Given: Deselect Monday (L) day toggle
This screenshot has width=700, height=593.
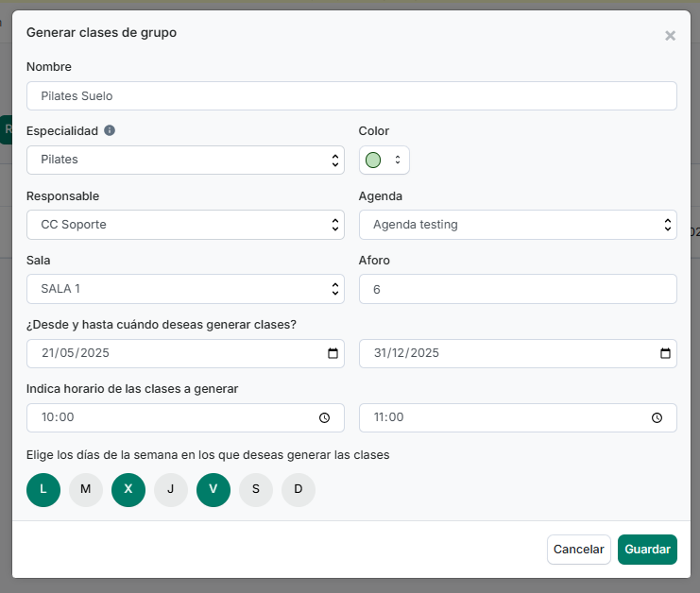Looking at the screenshot, I should click(x=43, y=489).
